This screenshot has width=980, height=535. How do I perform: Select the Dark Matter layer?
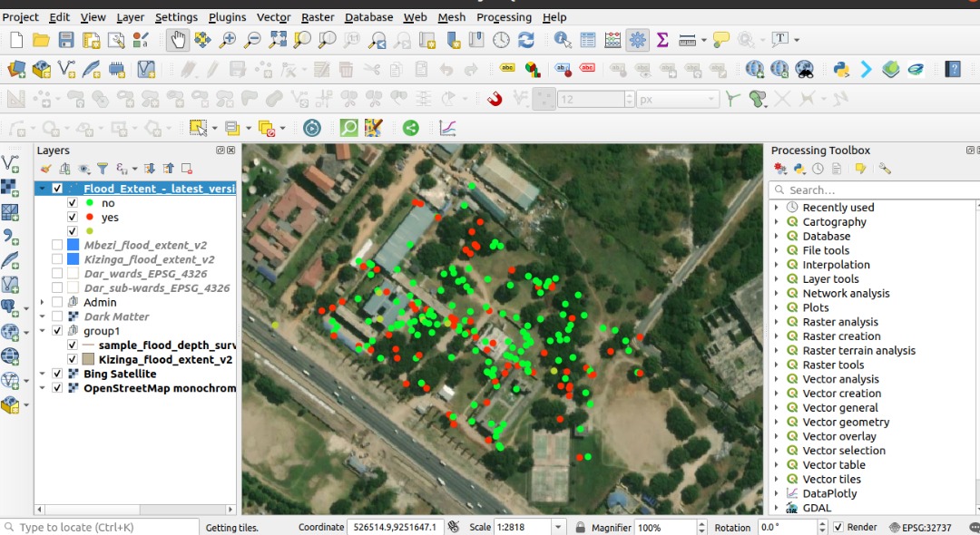coord(116,316)
